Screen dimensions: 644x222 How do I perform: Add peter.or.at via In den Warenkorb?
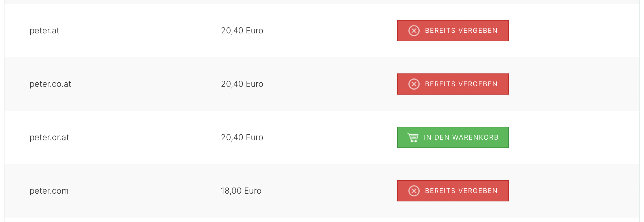tap(453, 137)
